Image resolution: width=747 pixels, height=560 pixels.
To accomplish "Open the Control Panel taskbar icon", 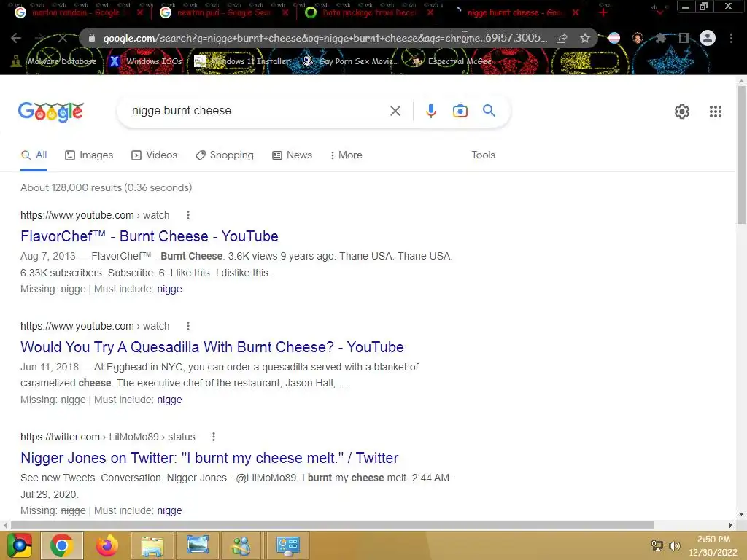I will pos(287,545).
